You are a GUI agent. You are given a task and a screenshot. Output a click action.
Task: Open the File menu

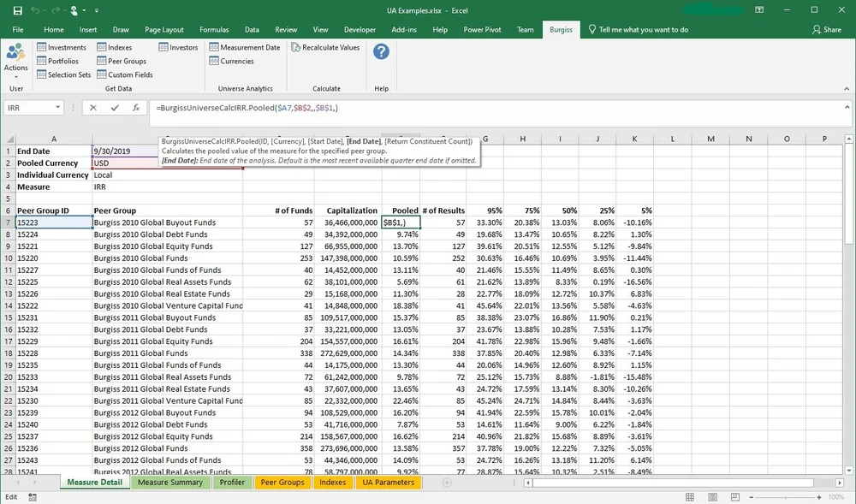coord(18,29)
